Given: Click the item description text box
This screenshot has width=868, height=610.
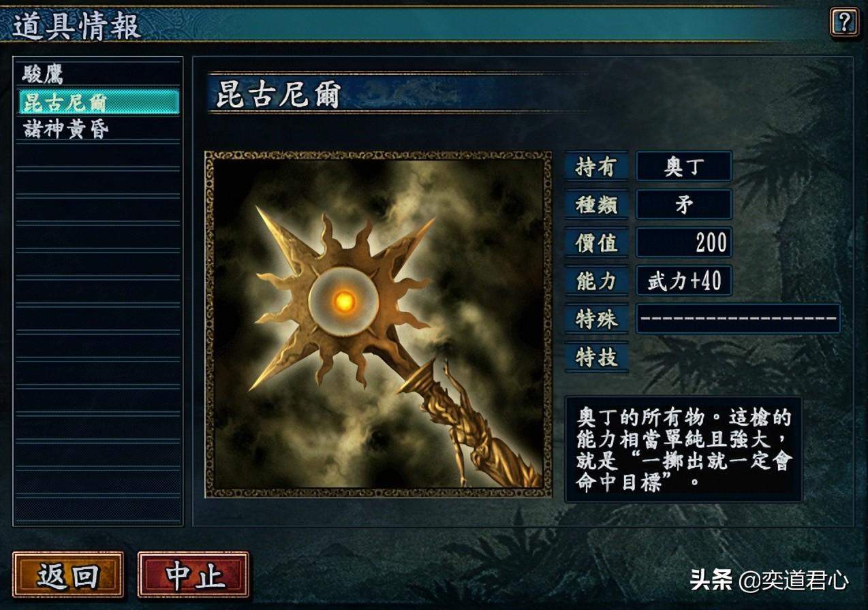Looking at the screenshot, I should [683, 449].
